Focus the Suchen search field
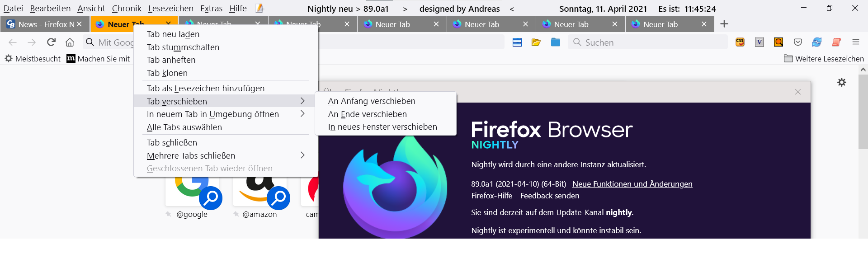Image resolution: width=868 pixels, height=277 pixels. (647, 42)
